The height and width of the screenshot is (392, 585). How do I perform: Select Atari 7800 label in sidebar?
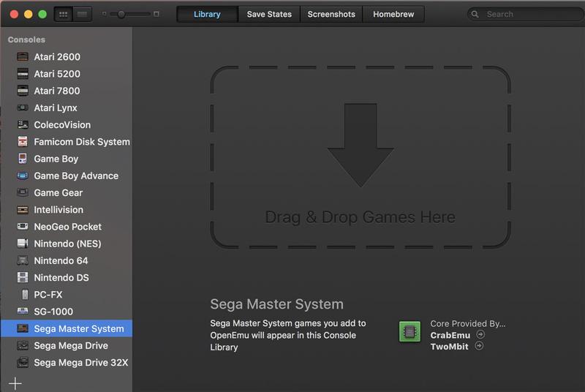[x=57, y=91]
